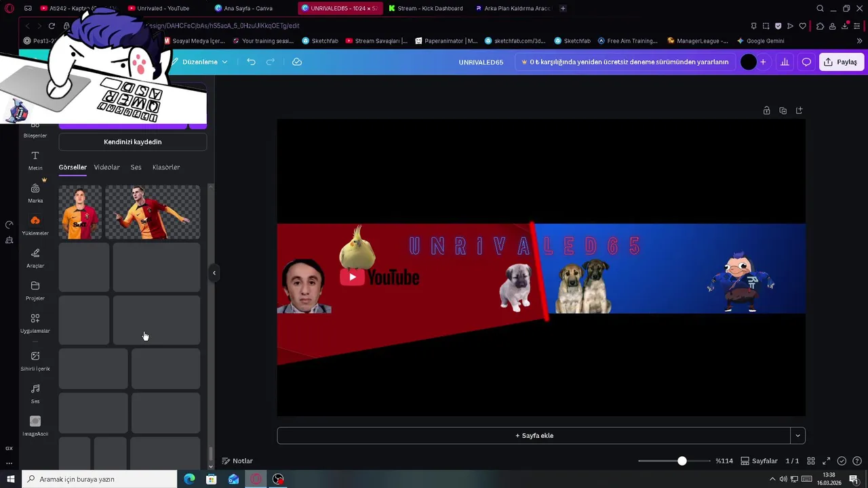Switch to the Ses tab in uploads

coord(136,167)
